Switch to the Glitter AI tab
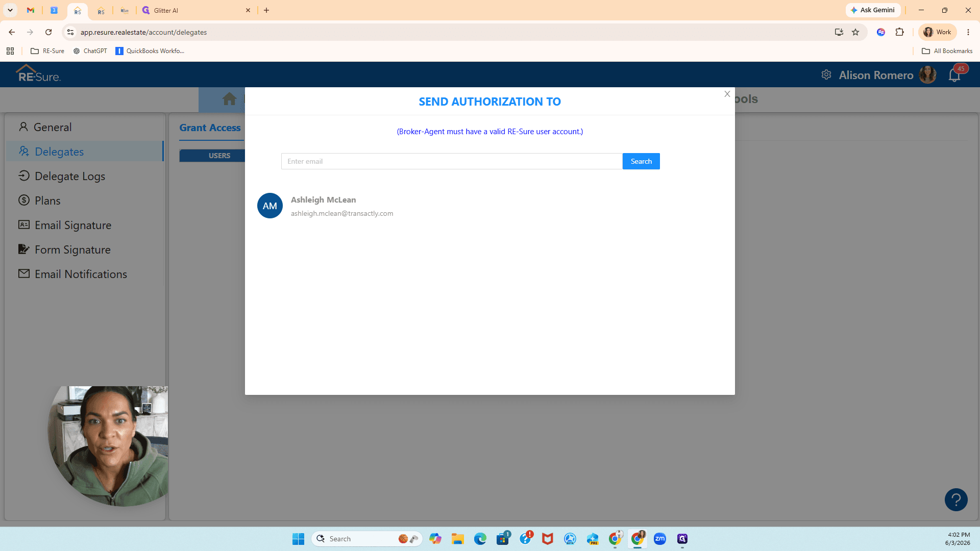Image resolution: width=980 pixels, height=551 pixels. (x=196, y=10)
